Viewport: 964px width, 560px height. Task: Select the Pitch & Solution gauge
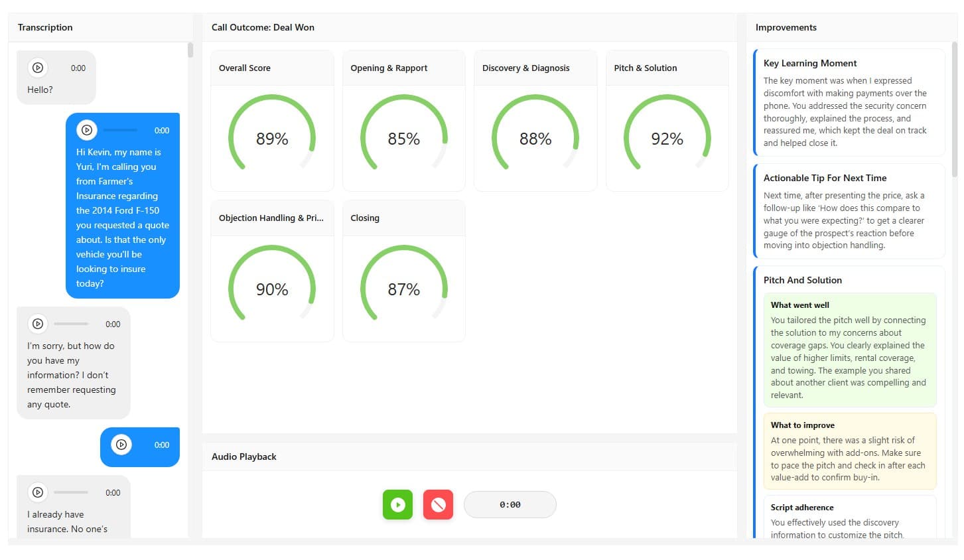(x=667, y=139)
